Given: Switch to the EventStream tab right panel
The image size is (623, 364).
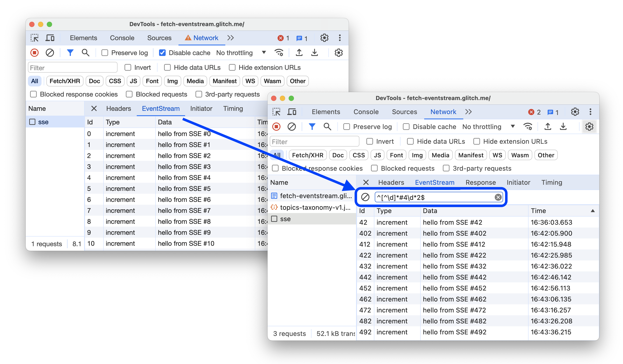Looking at the screenshot, I should tap(434, 182).
